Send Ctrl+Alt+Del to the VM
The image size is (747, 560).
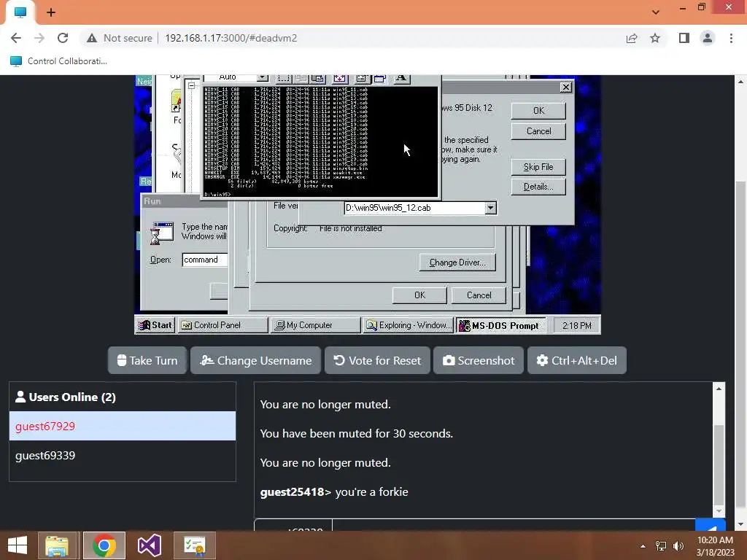(x=577, y=360)
